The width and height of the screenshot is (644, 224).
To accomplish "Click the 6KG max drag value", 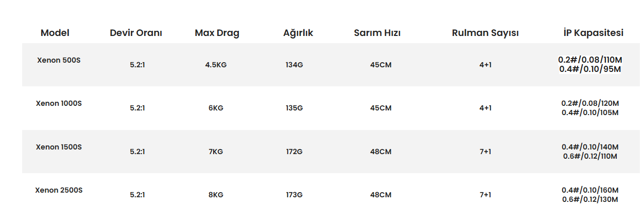I will pyautogui.click(x=216, y=108).
